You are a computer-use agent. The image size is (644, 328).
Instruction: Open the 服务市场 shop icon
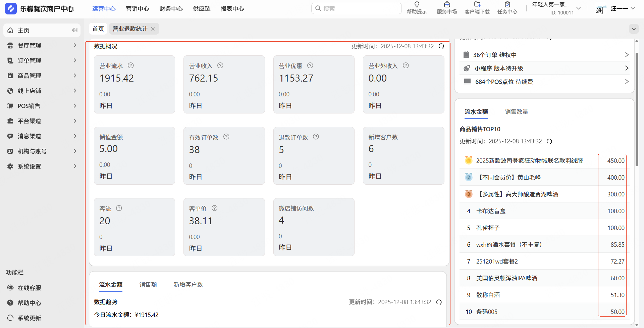[x=447, y=5]
